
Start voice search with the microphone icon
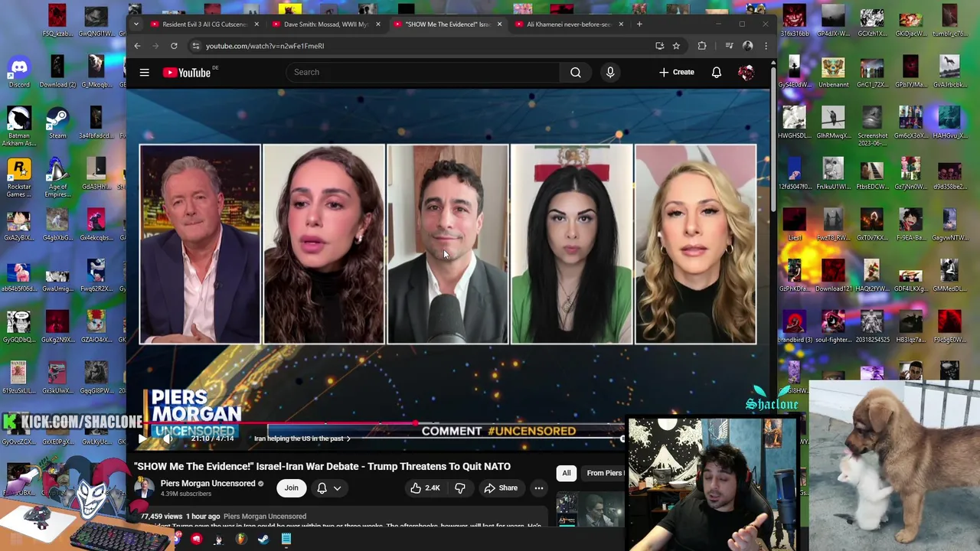[610, 73]
